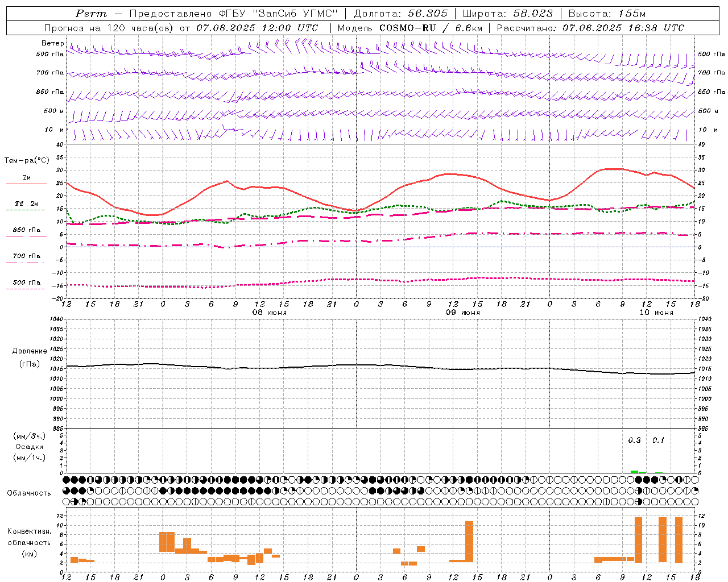Screen dimensions: 728x582
Task: Click the "Тем-ра(°C)" axis label
Action: pos(27,161)
